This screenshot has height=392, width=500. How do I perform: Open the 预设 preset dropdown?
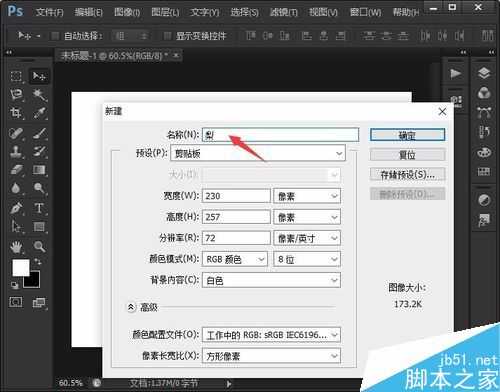258,154
